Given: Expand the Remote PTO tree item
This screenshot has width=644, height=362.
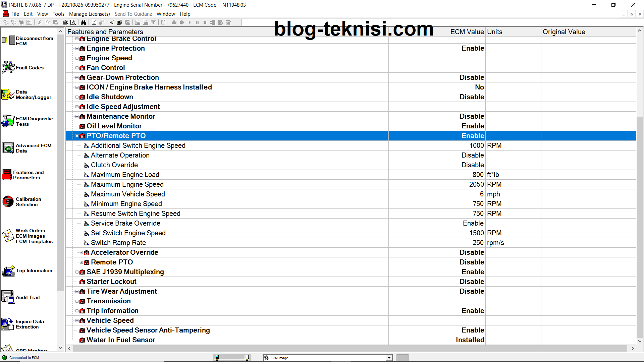Looking at the screenshot, I should coord(81,262).
